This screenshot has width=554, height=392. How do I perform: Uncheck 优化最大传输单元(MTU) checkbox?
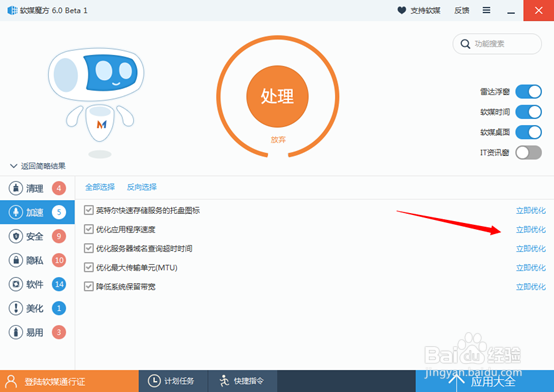(x=89, y=267)
